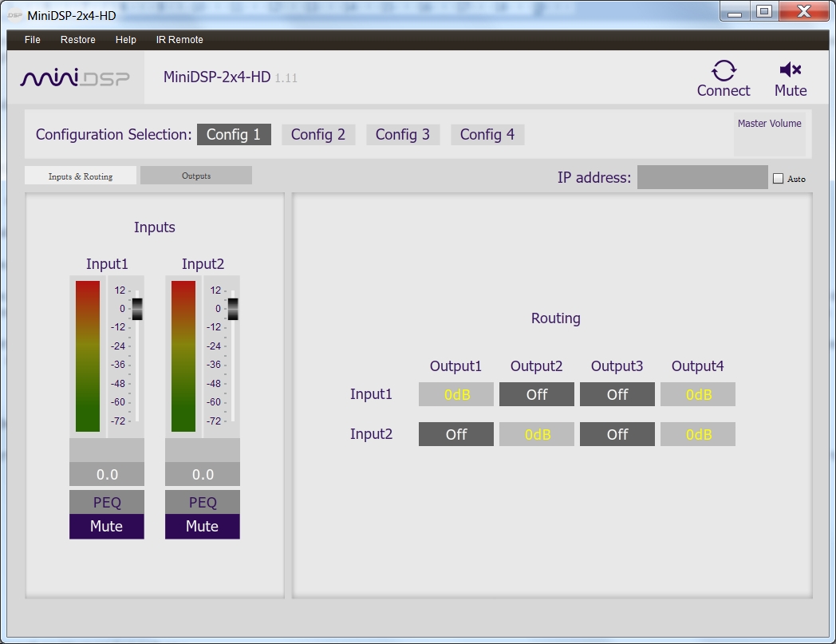Toggle Input1 to Output3 routing
Screen dimensions: 836x644
pos(617,394)
